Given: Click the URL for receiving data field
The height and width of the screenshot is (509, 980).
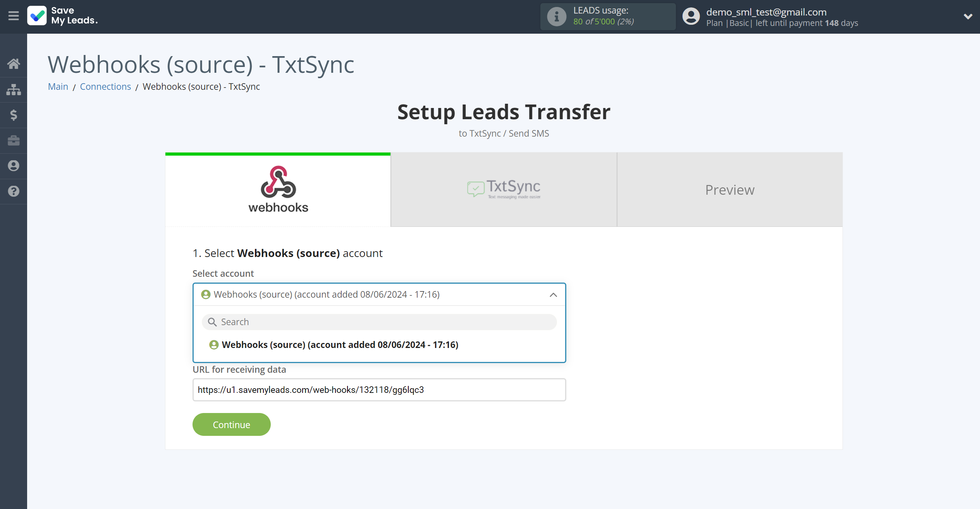Looking at the screenshot, I should click(379, 390).
